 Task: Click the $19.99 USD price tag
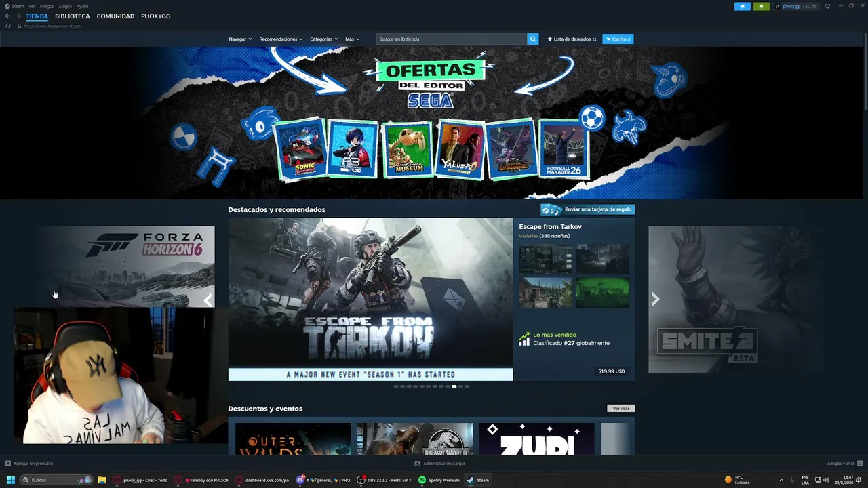612,371
